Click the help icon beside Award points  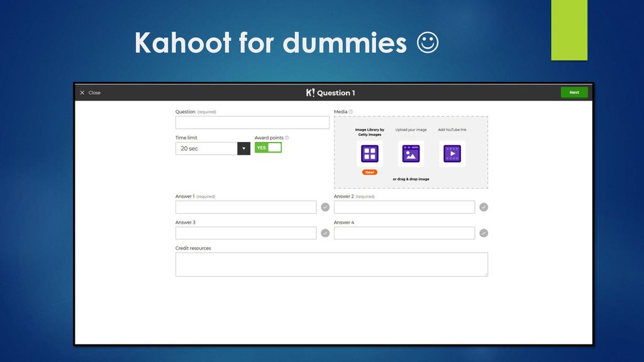pyautogui.click(x=287, y=138)
